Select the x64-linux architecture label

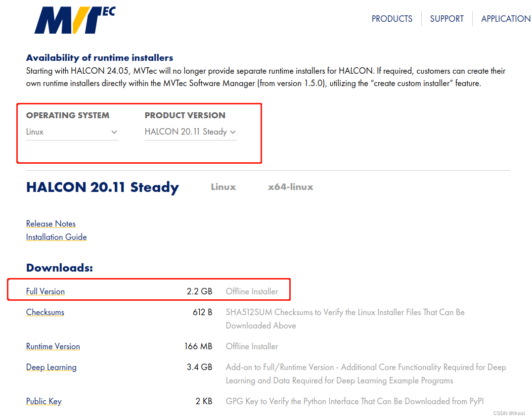pyautogui.click(x=290, y=187)
